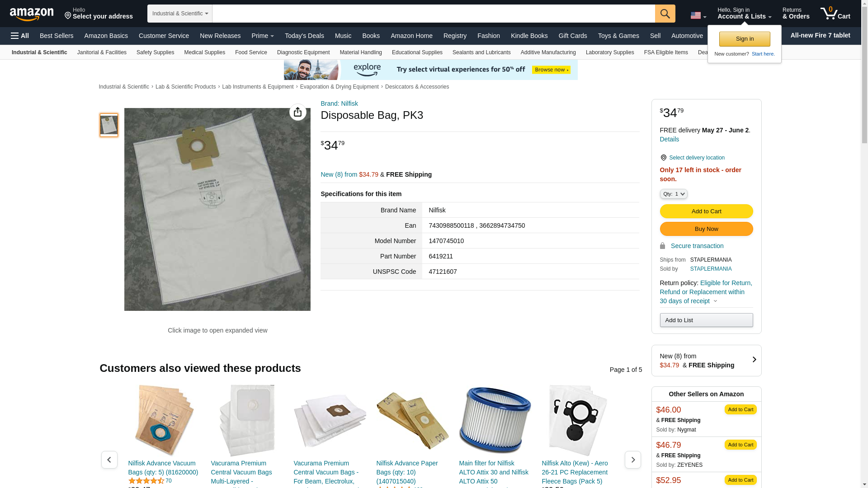Click the Amazon logo
The height and width of the screenshot is (488, 868).
click(x=32, y=14)
